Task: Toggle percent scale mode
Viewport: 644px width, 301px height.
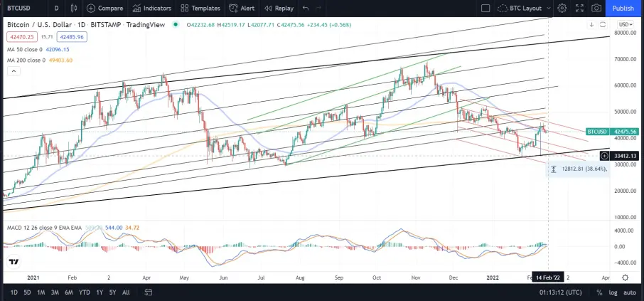Action: point(599,292)
